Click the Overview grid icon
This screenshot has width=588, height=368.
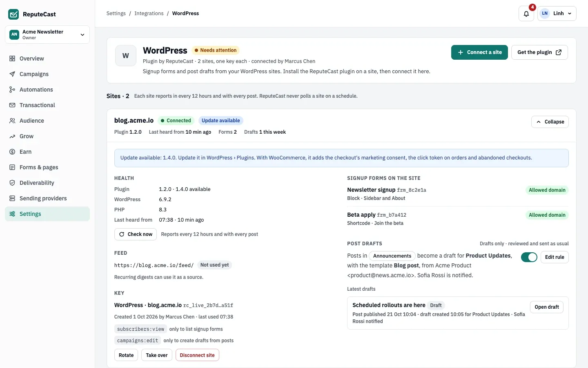[x=12, y=58]
